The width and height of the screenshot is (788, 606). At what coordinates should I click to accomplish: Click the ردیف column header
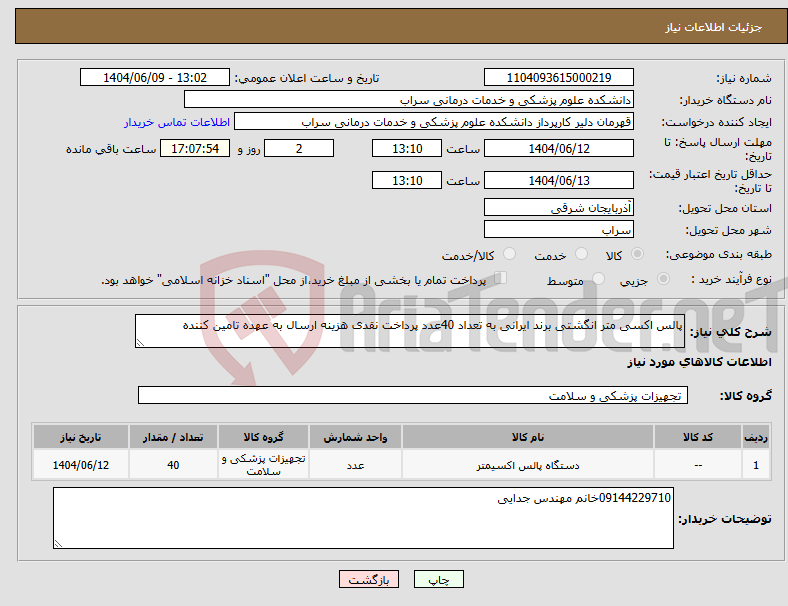tap(755, 437)
